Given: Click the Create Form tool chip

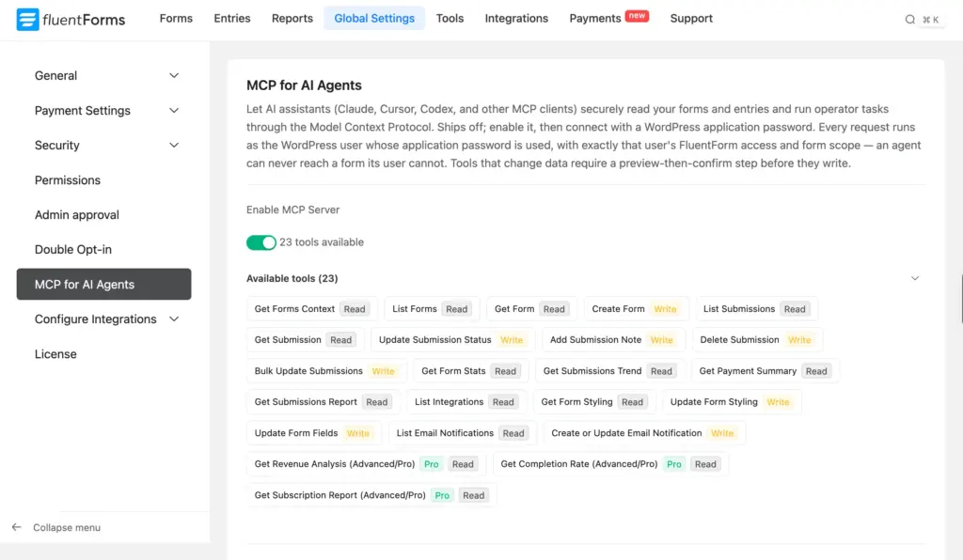Looking at the screenshot, I should point(636,309).
